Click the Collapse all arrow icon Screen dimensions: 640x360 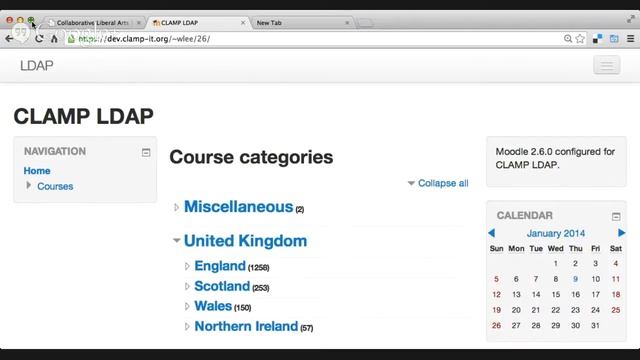click(411, 183)
